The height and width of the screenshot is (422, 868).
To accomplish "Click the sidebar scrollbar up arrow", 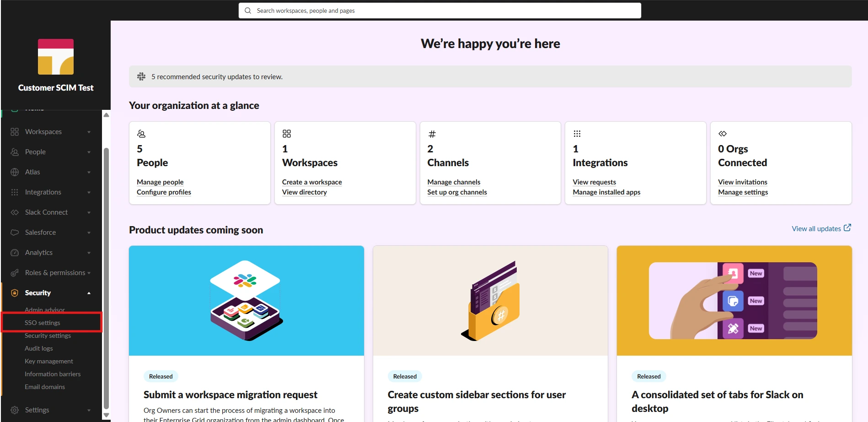I will [106, 115].
